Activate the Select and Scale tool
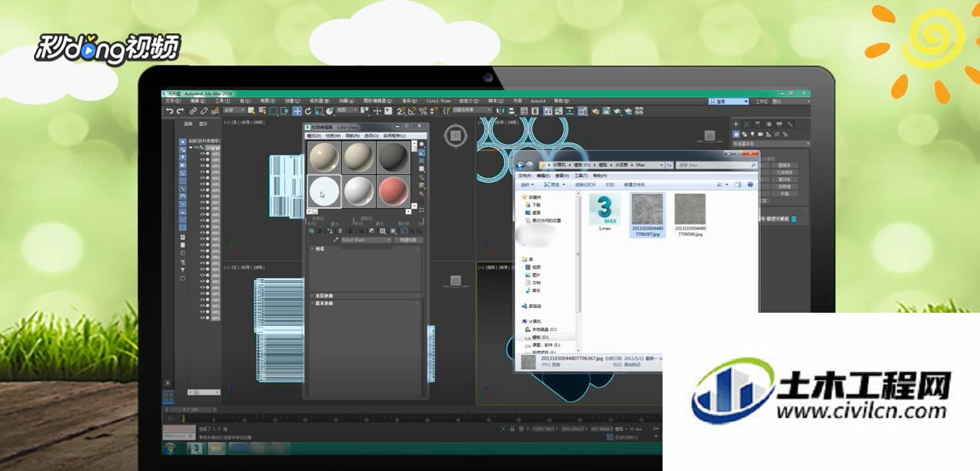 pos(319,111)
